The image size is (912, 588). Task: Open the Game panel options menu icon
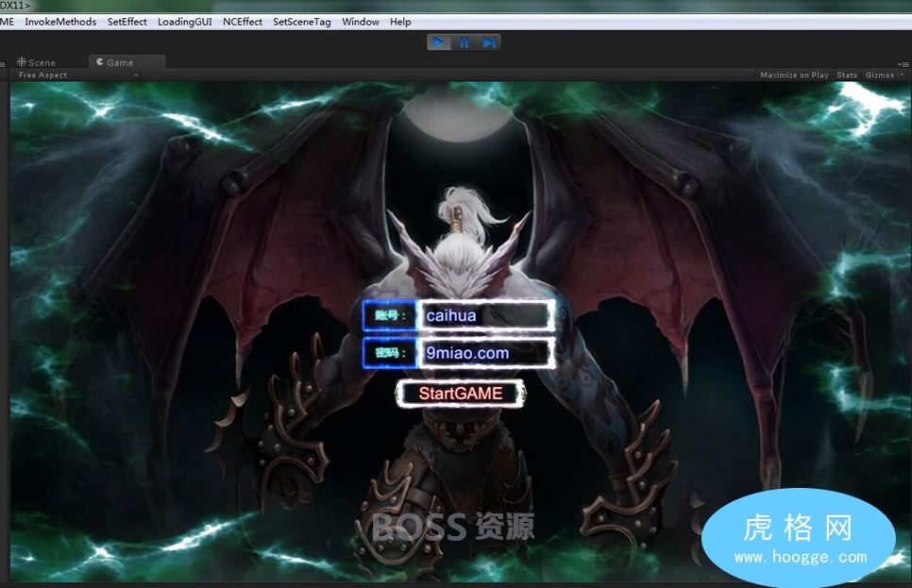click(903, 64)
